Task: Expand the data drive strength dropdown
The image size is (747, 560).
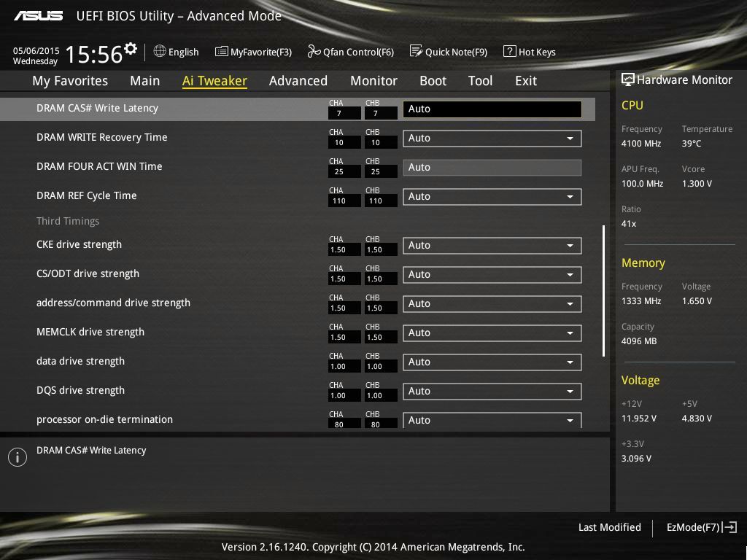Action: click(492, 362)
